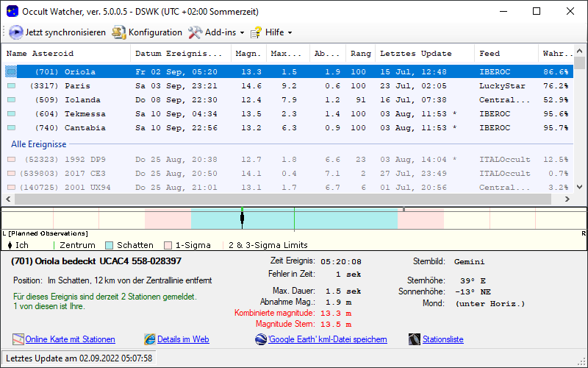The width and height of the screenshot is (588, 368).
Task: Open the Stationsliste link
Action: click(442, 339)
